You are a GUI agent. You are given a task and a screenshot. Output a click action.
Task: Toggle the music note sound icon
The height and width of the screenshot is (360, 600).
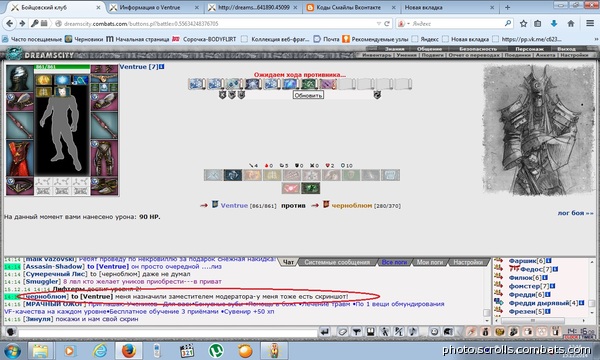click(412, 332)
